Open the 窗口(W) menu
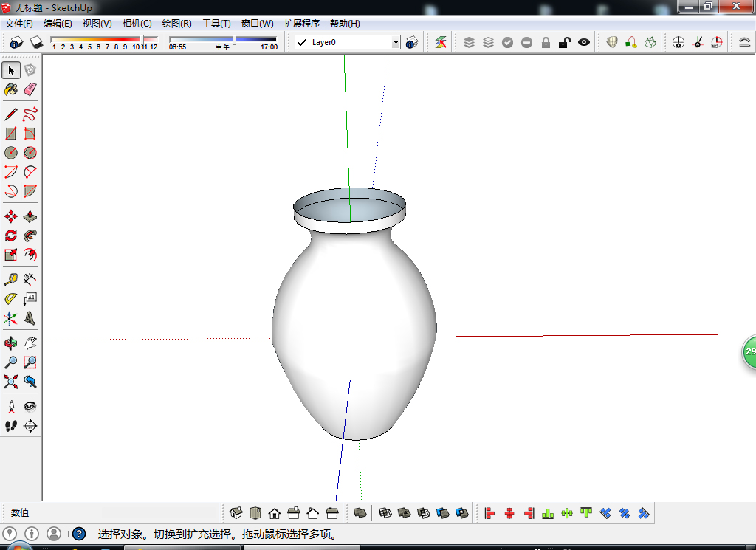This screenshot has width=756, height=550. tap(258, 24)
